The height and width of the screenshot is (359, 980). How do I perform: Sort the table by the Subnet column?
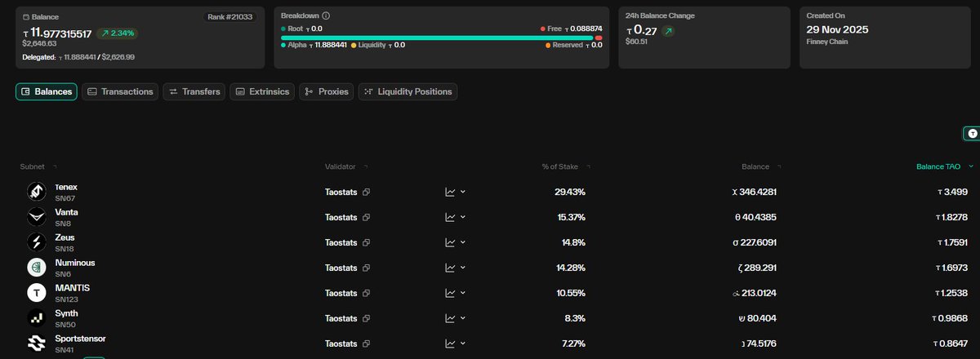point(37,166)
